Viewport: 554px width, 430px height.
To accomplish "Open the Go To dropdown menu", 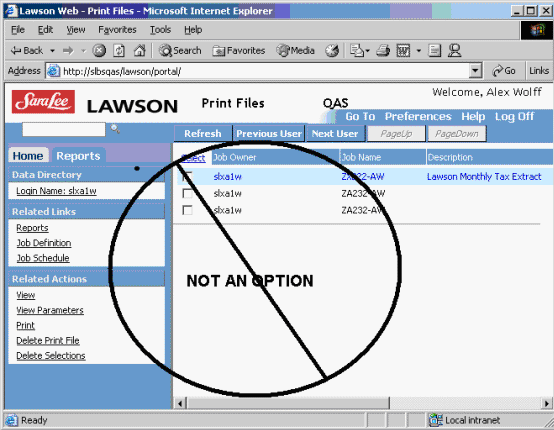I will 360,116.
